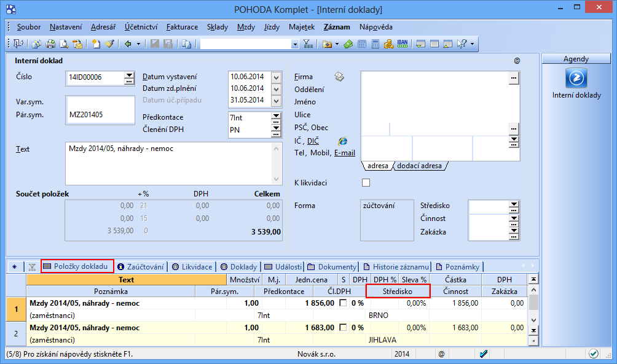This screenshot has width=617, height=364.
Task: Open the Interní doklady agenda icon
Action: click(x=576, y=78)
